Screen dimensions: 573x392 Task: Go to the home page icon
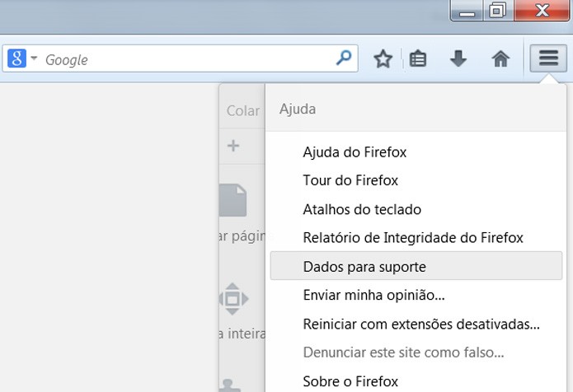click(x=500, y=58)
